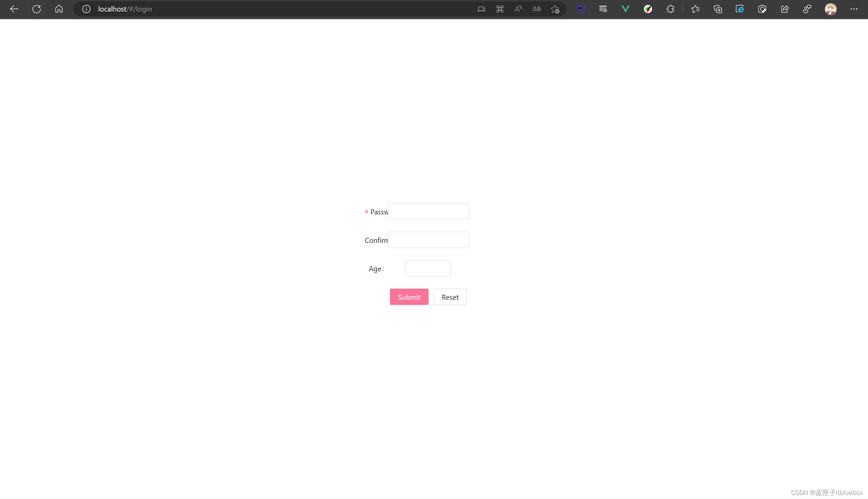Click the Reset button
The width and height of the screenshot is (868, 499).
[x=450, y=297]
